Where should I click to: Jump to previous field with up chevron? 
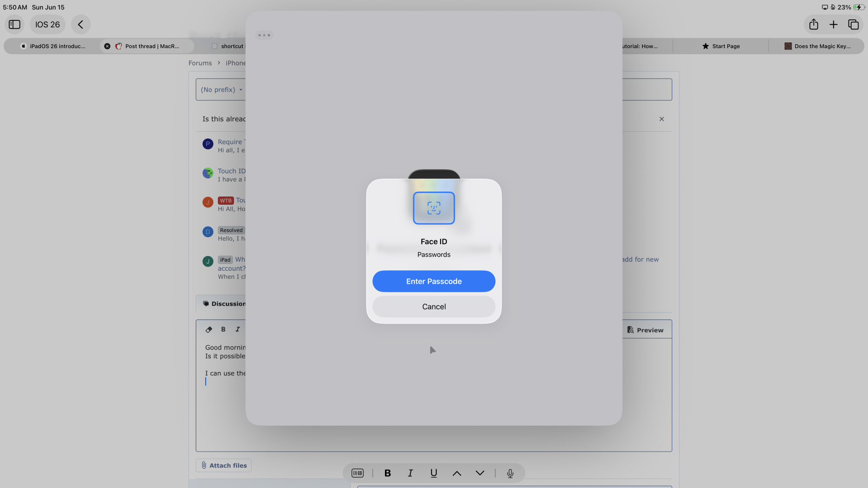(x=457, y=473)
